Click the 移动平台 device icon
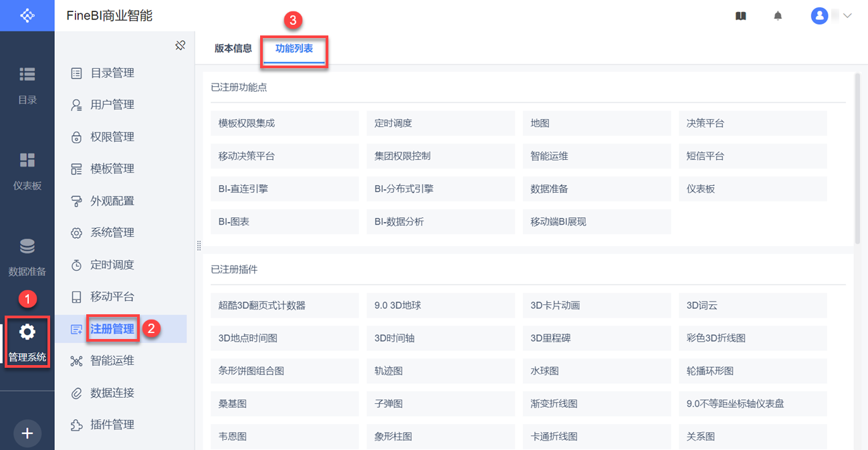Image resolution: width=868 pixels, height=450 pixels. (x=76, y=297)
